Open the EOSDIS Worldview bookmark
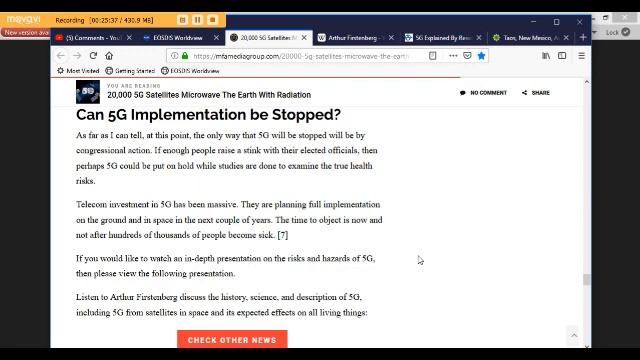This screenshot has width=640, height=360. coord(190,71)
